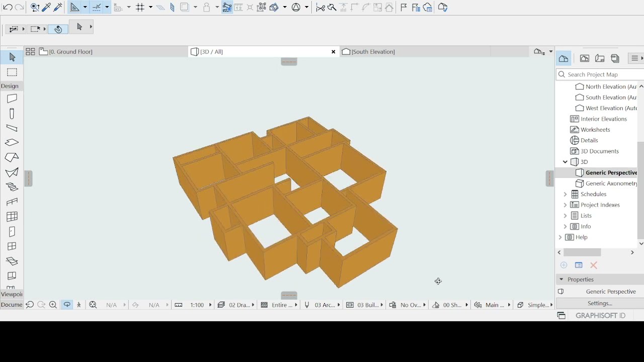Inject parameters with syringe tool
This screenshot has width=644, height=362.
click(x=58, y=8)
